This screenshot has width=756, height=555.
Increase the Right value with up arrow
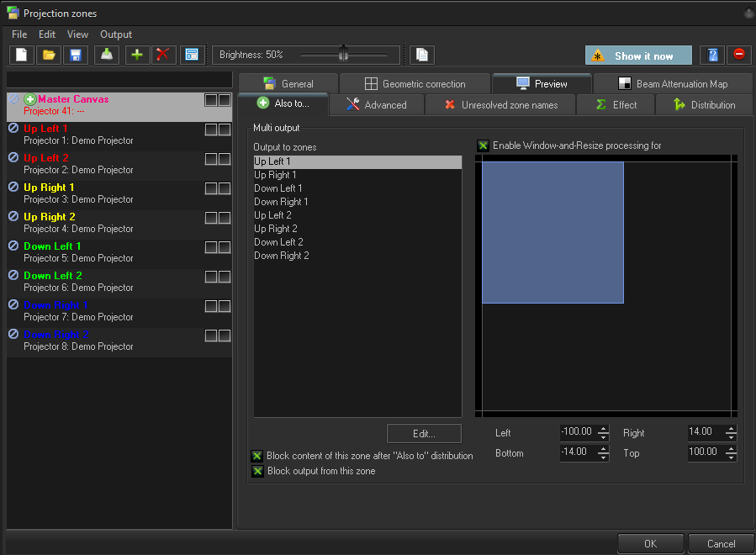pyautogui.click(x=730, y=428)
